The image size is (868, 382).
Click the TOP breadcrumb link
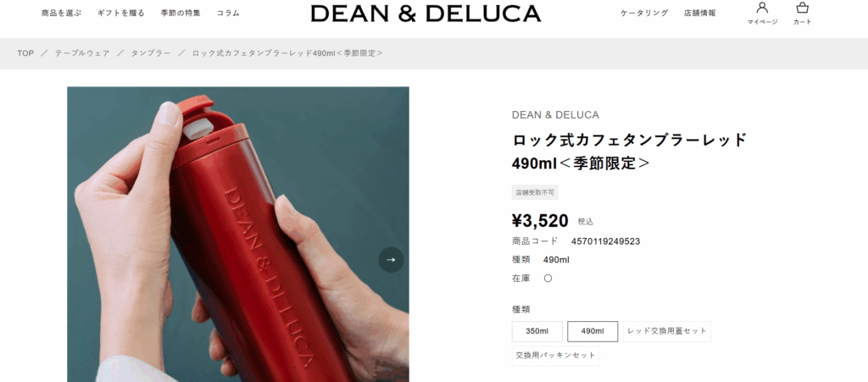coord(25,53)
